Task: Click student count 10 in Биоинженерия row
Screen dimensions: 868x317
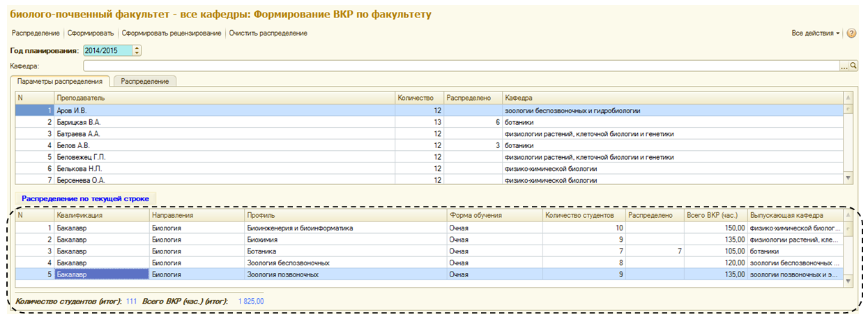Action: (x=584, y=228)
